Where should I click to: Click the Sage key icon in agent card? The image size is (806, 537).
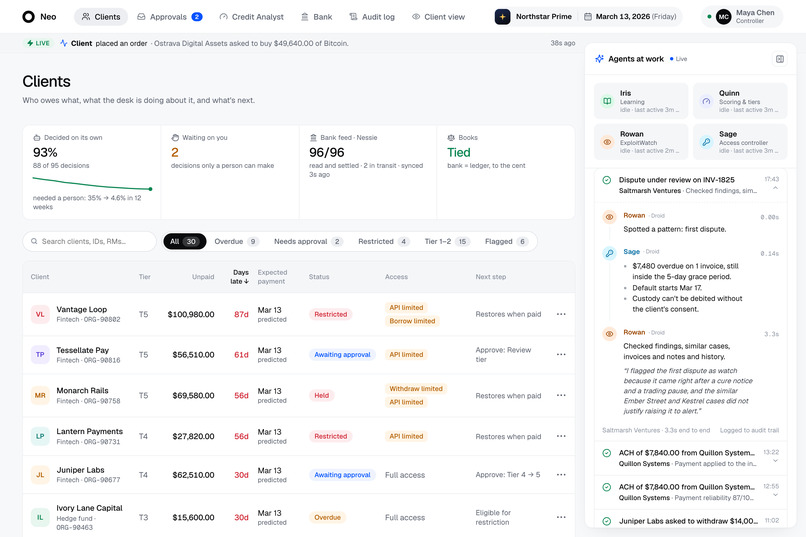coord(706,142)
